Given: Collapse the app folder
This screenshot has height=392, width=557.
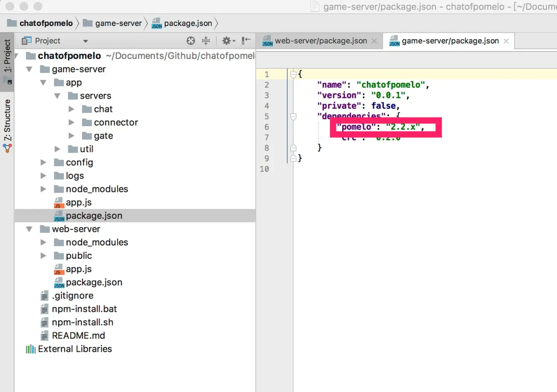Looking at the screenshot, I should [43, 83].
